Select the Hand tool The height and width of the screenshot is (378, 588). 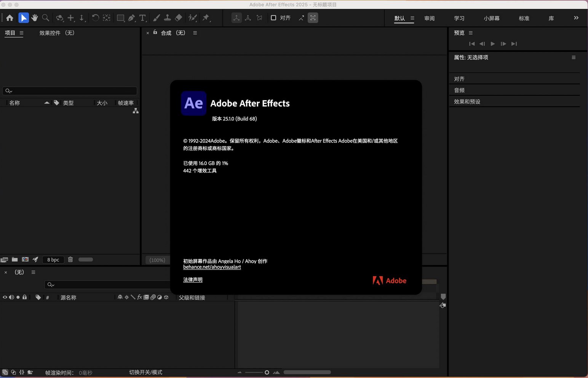(35, 18)
